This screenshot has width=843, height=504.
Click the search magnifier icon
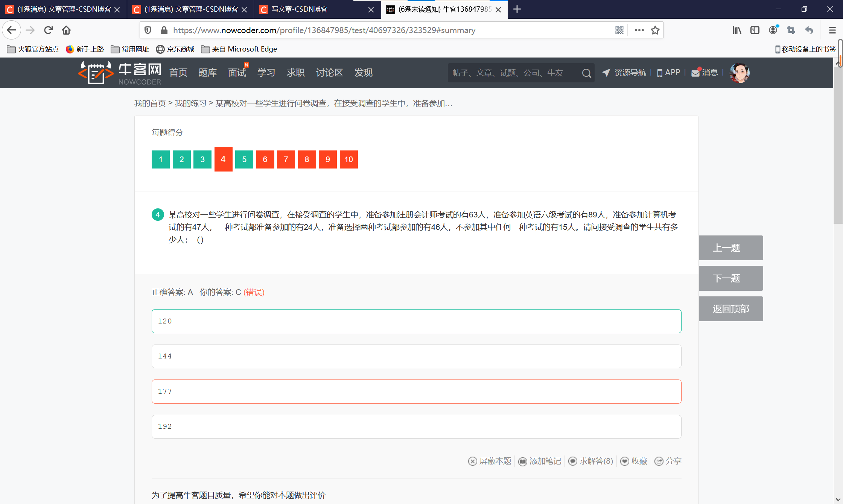click(586, 73)
